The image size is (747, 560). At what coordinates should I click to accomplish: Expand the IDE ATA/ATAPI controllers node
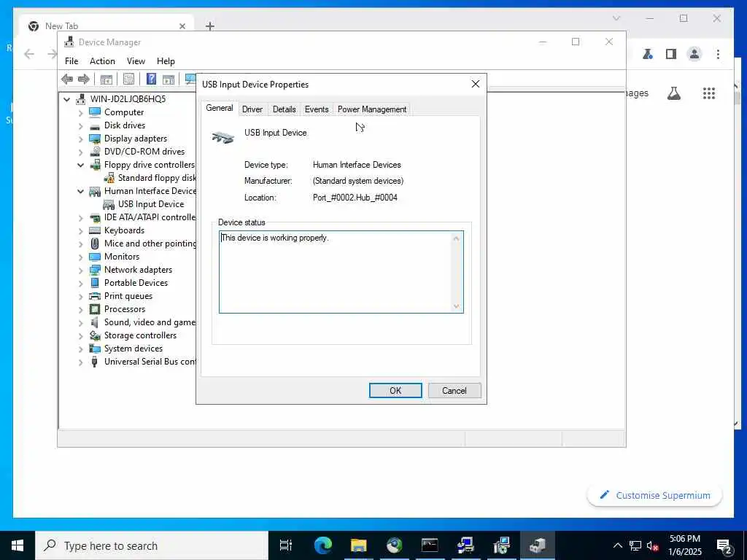click(x=80, y=218)
